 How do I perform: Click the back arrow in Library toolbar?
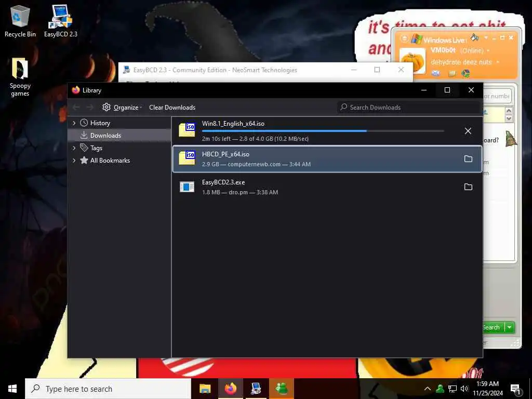point(76,107)
